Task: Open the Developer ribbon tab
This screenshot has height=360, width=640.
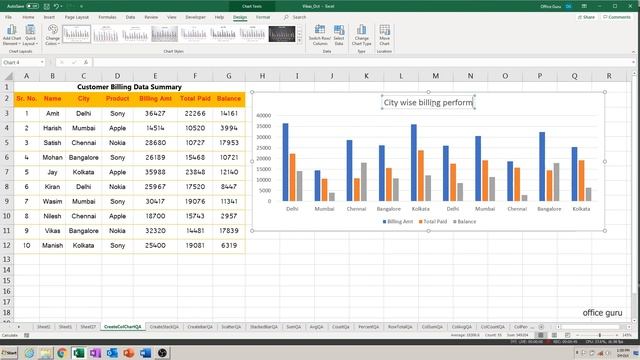Action: (196, 17)
